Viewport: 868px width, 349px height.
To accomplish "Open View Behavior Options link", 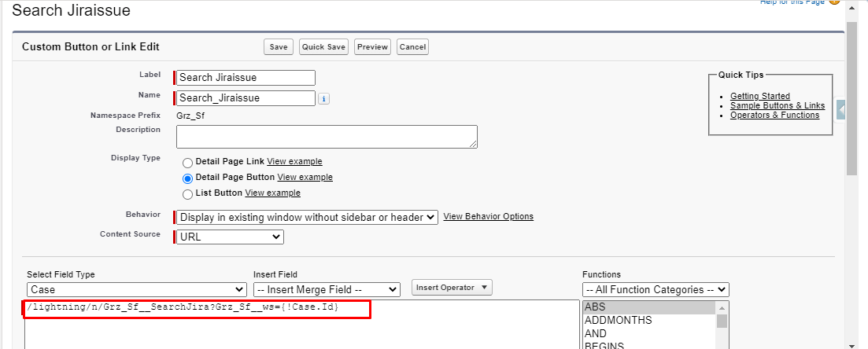I will pos(488,216).
